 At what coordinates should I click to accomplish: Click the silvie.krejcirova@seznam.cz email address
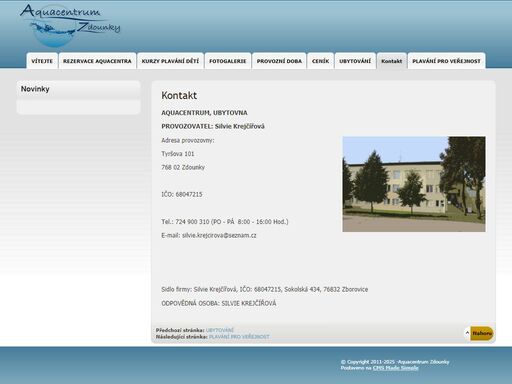pyautogui.click(x=219, y=235)
